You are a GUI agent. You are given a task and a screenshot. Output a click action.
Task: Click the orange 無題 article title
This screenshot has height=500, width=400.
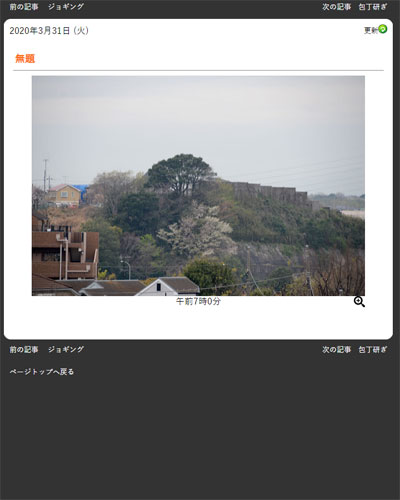point(25,59)
